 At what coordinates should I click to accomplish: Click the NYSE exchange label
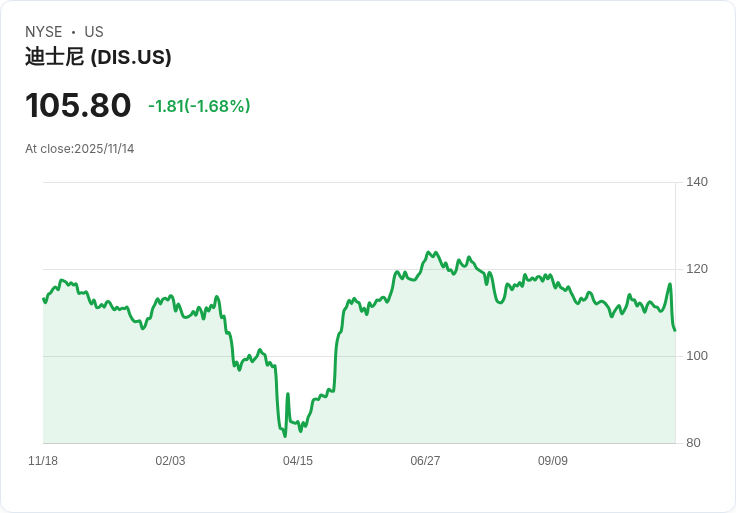(x=46, y=32)
